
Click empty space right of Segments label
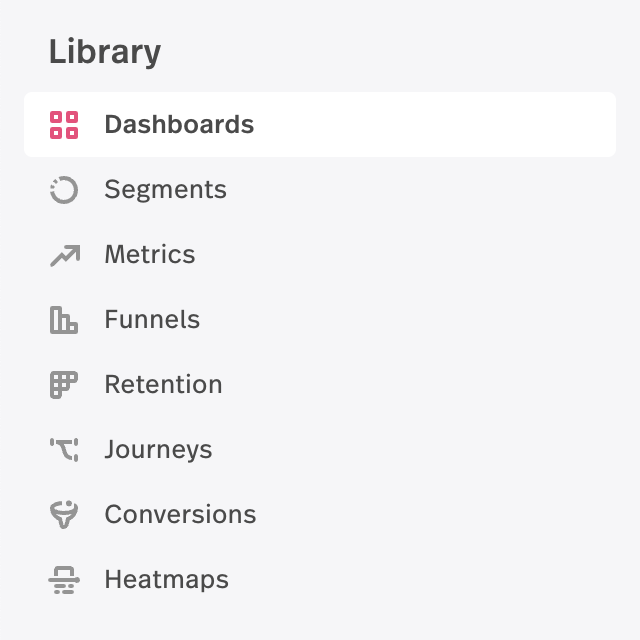[420, 190]
